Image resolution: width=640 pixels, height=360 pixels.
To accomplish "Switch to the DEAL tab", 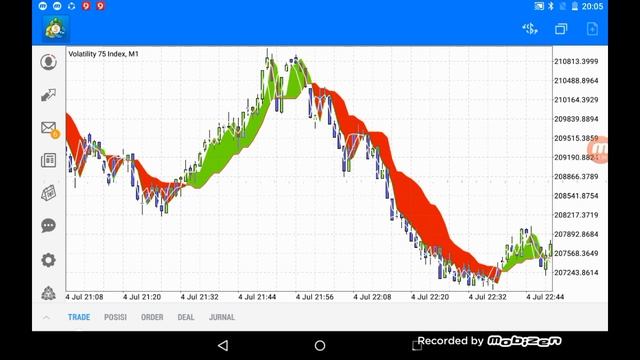I will (x=186, y=317).
